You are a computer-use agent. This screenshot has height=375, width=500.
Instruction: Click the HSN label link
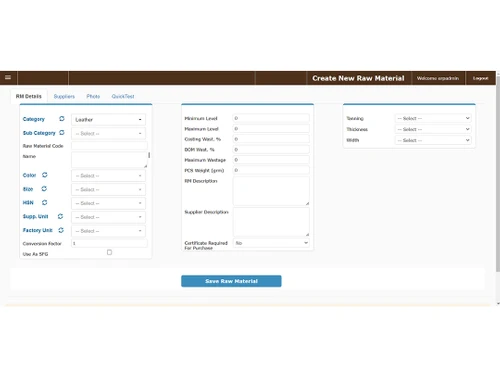28,203
